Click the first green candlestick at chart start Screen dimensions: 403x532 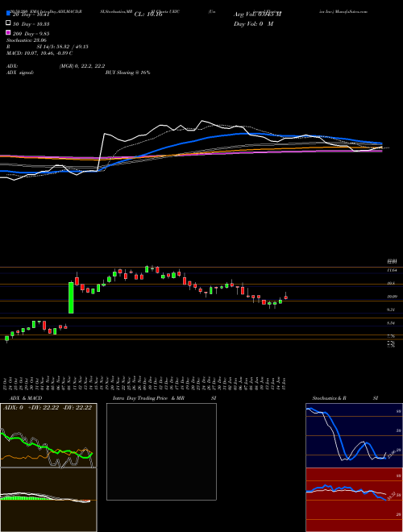point(6,339)
